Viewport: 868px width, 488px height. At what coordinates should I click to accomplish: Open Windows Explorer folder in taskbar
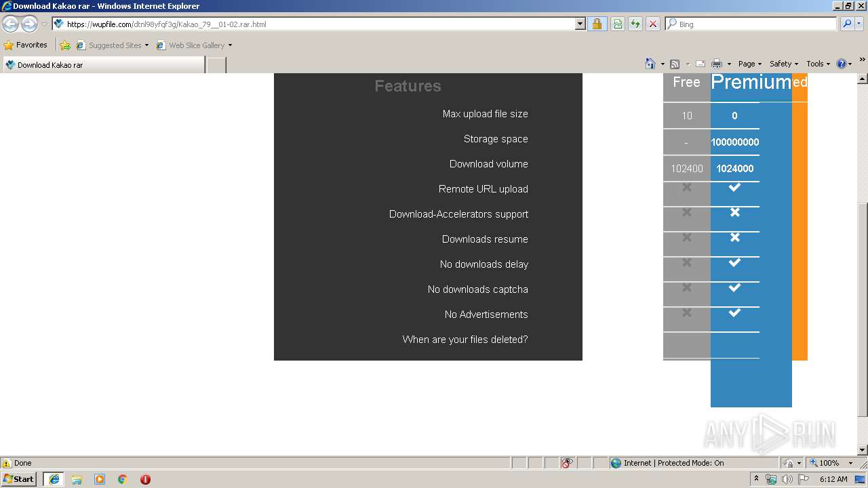pos(77,479)
